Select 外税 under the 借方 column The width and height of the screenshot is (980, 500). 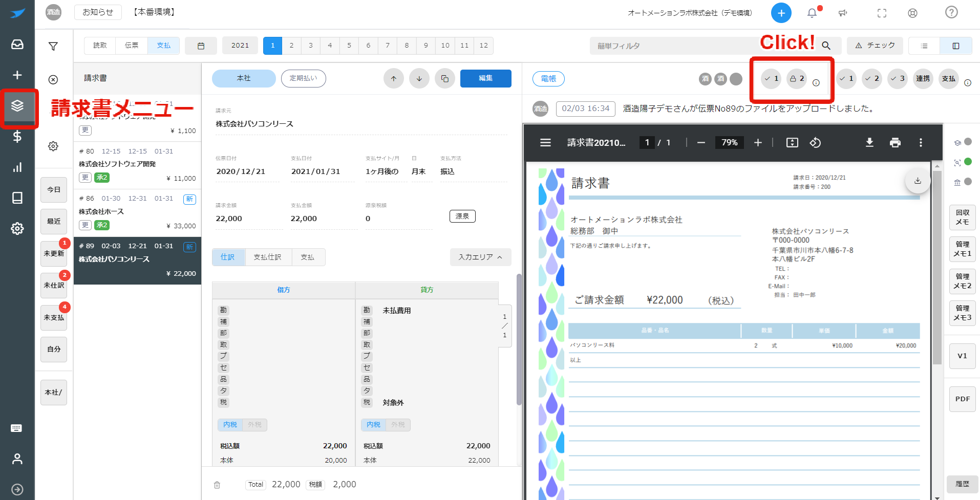(x=254, y=425)
